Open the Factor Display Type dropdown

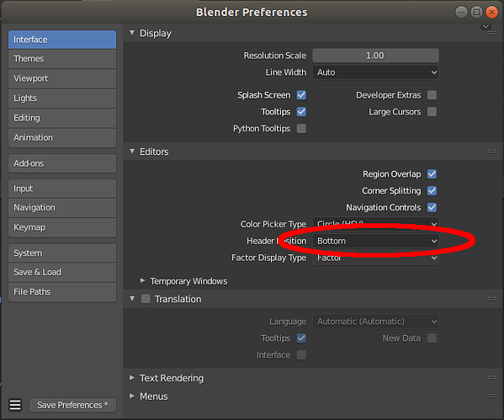(x=375, y=258)
